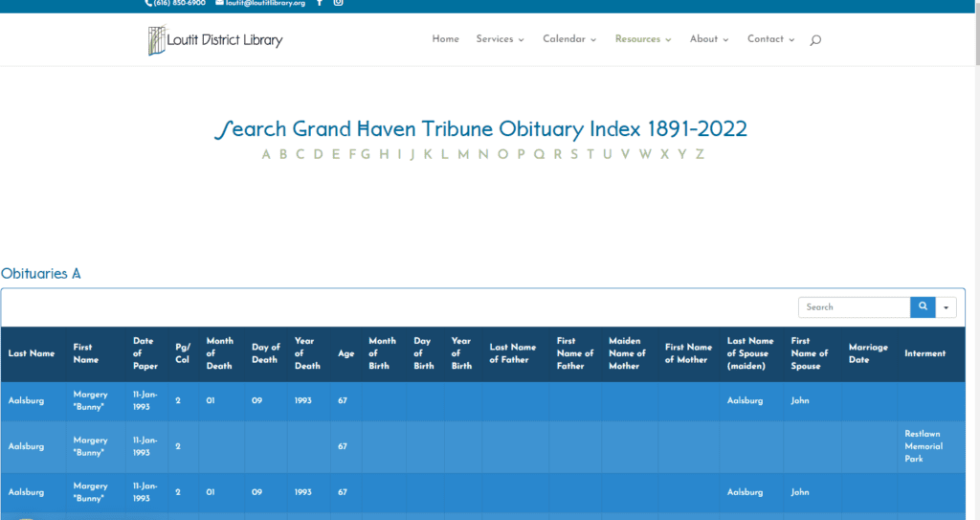The width and height of the screenshot is (980, 520).
Task: Expand the Calendar menu
Action: point(569,39)
